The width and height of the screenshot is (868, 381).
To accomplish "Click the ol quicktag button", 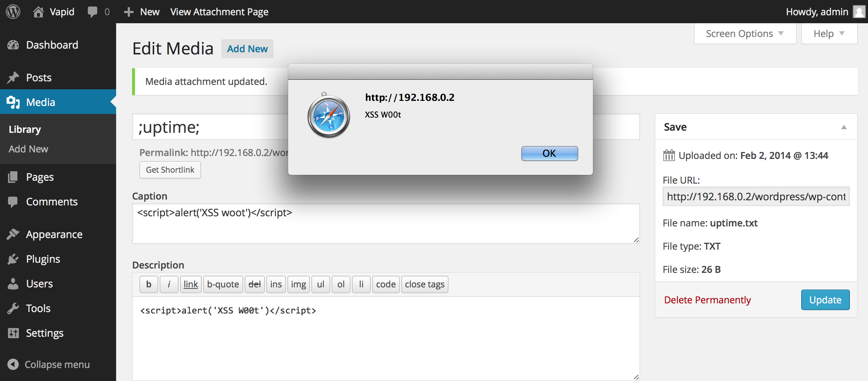I will [341, 284].
